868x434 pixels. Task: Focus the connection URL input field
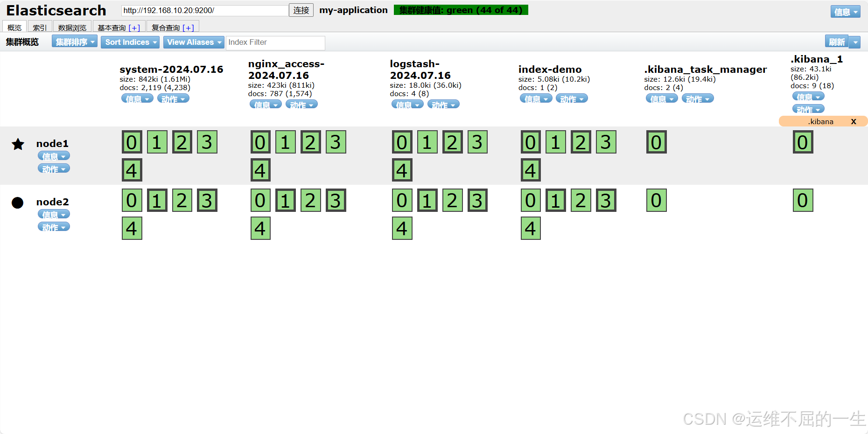[205, 10]
